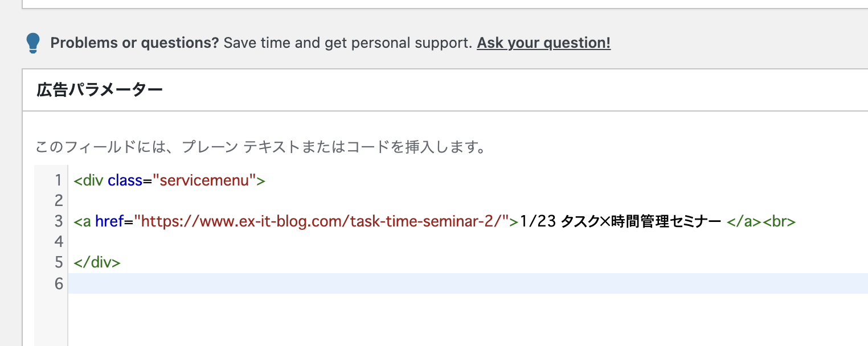Place cursor on highlighted empty line six
868x346 pixels.
pyautogui.click(x=468, y=283)
